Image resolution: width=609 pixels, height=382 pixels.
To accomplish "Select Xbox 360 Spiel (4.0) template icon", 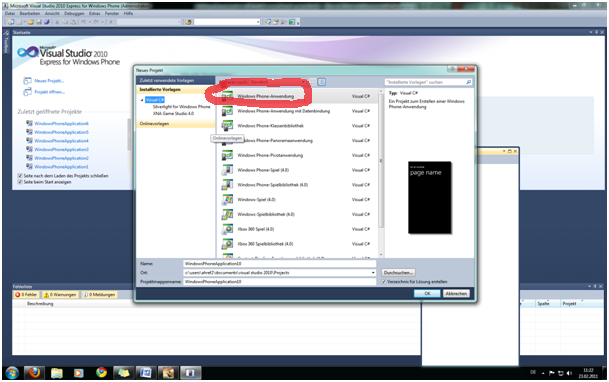I will [227, 229].
